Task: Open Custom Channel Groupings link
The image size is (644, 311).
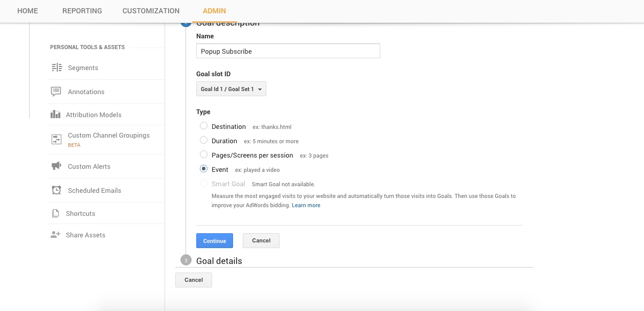Action: coord(109,135)
